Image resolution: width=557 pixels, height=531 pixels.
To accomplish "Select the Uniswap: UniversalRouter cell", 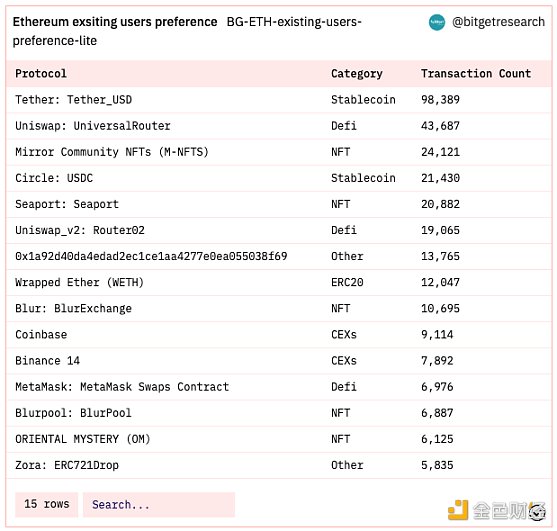I will click(x=93, y=126).
